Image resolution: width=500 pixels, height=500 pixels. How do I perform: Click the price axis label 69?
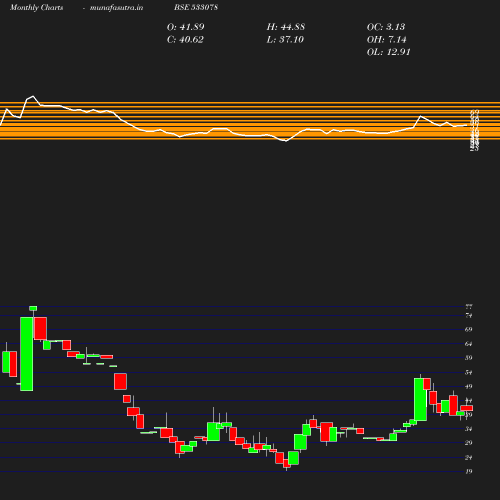(x=469, y=329)
